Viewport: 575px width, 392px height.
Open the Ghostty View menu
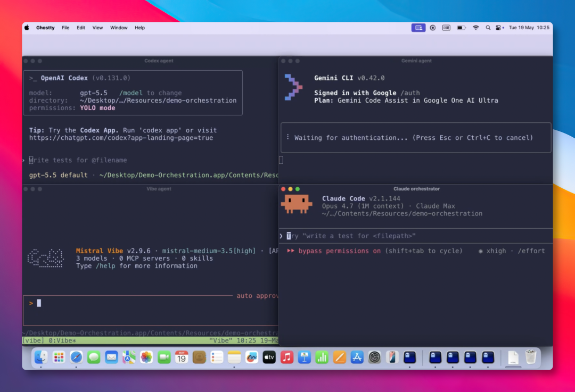(97, 28)
